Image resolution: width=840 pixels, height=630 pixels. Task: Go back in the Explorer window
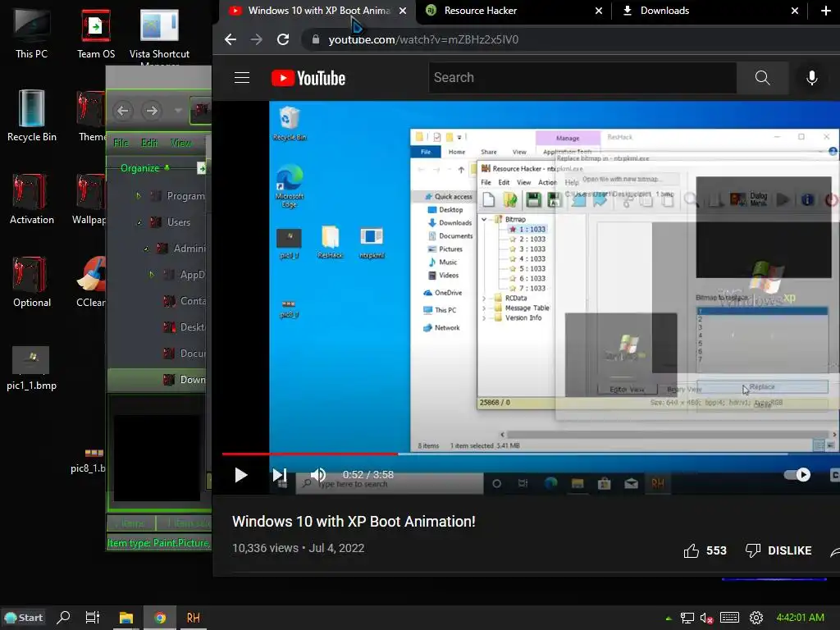(x=123, y=111)
